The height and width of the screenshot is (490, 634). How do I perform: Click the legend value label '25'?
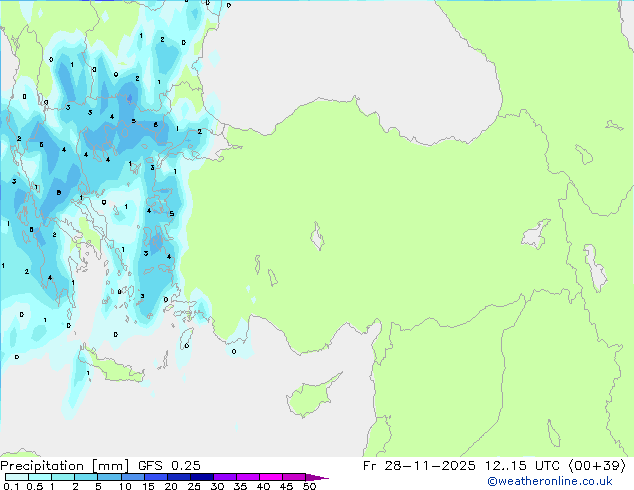(x=194, y=486)
